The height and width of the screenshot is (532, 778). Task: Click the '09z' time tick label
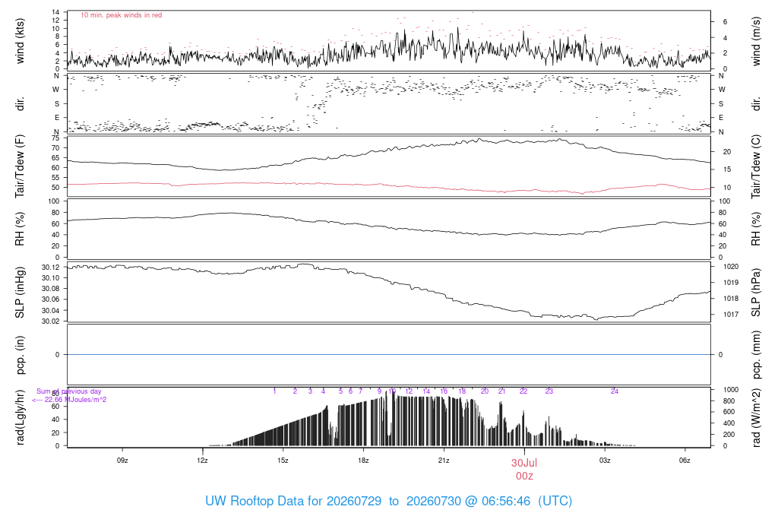tap(122, 461)
